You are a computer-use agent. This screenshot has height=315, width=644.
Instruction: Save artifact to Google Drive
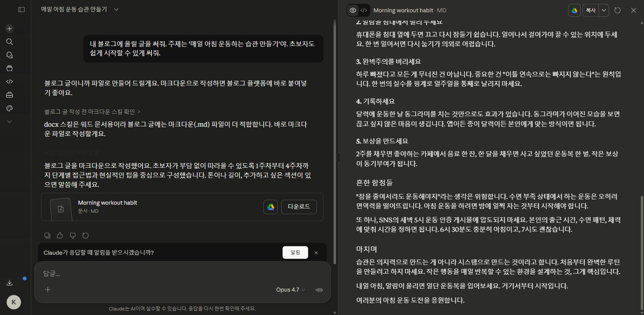(x=574, y=10)
